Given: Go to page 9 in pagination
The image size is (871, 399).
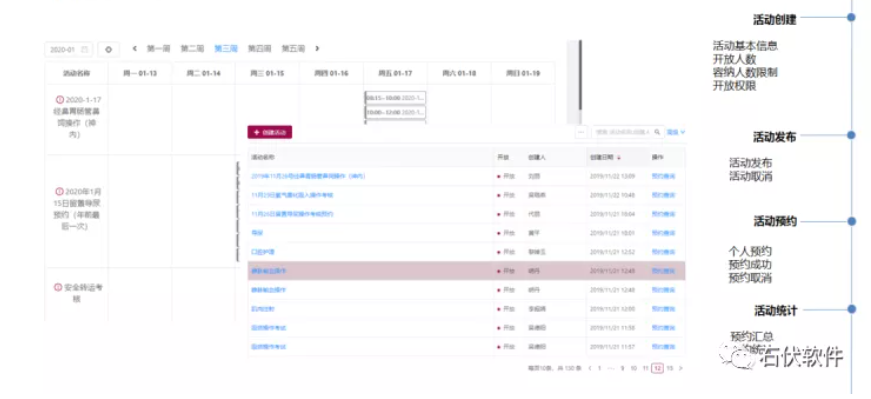Looking at the screenshot, I should tap(622, 368).
